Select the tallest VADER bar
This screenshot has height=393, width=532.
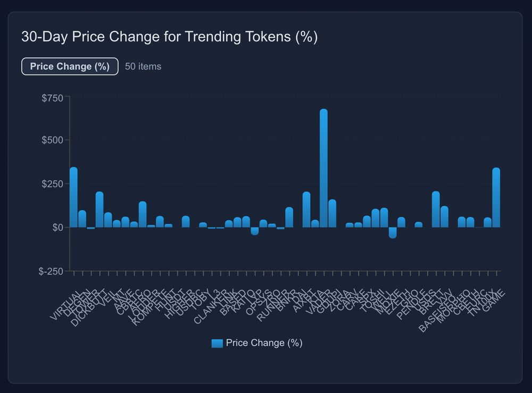pos(323,168)
